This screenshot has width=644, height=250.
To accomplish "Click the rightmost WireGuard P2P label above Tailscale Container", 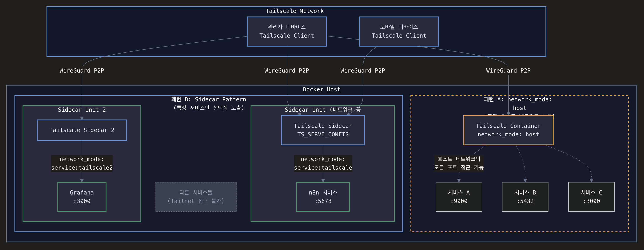I will (508, 71).
